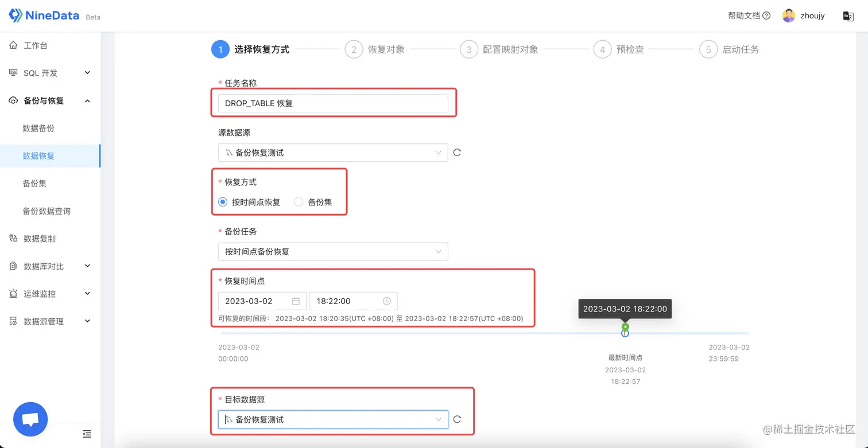The image size is (868, 448).
Task: Open the 目标数据源 dropdown
Action: (x=333, y=419)
